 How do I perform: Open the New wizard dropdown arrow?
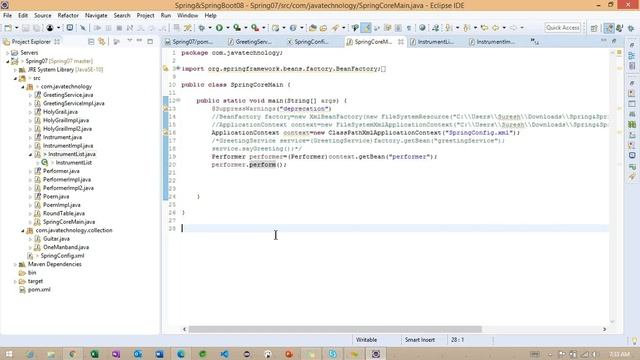[x=16, y=28]
